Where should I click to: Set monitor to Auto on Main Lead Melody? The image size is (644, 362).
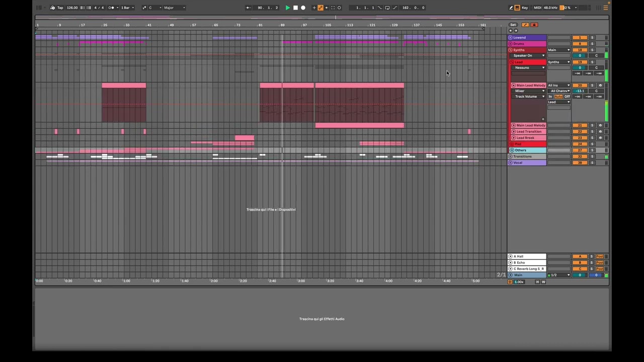click(558, 97)
